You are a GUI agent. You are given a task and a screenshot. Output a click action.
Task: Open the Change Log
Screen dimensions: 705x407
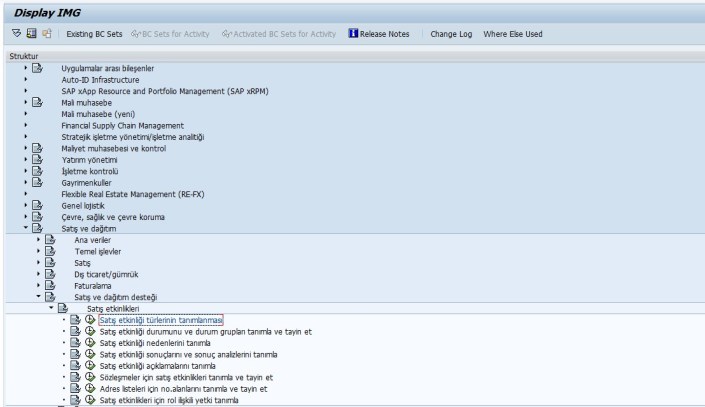click(450, 34)
